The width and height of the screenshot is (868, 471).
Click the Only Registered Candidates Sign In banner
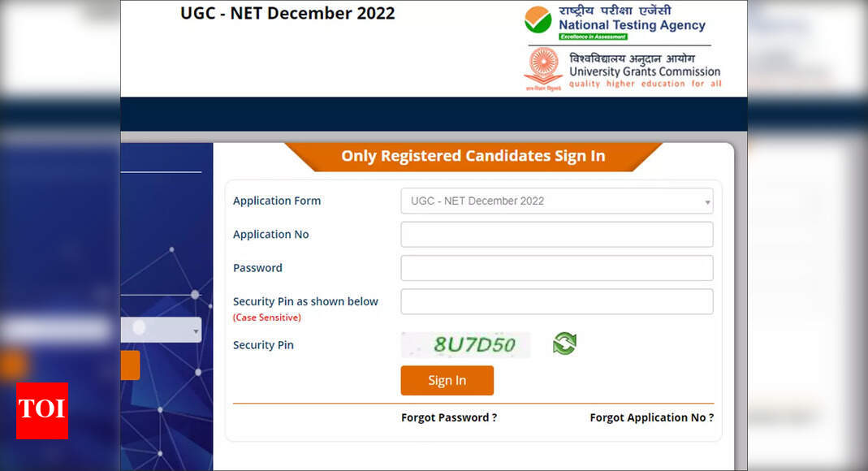coord(473,156)
